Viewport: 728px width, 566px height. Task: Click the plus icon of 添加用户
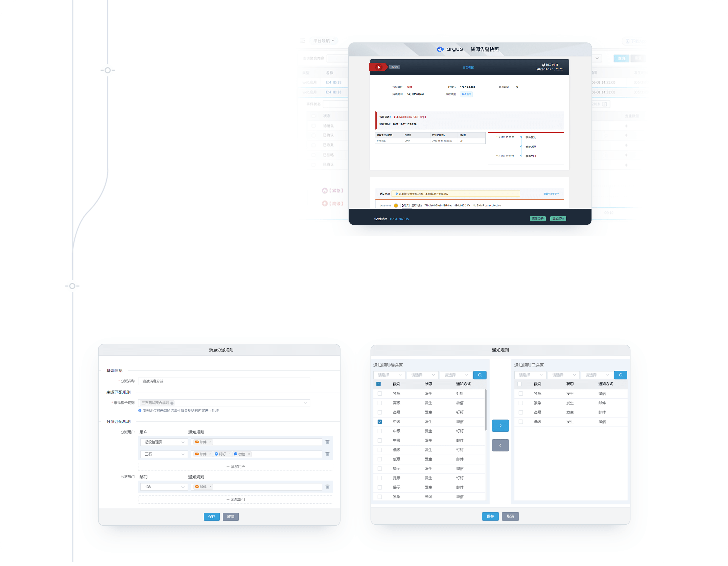point(228,467)
